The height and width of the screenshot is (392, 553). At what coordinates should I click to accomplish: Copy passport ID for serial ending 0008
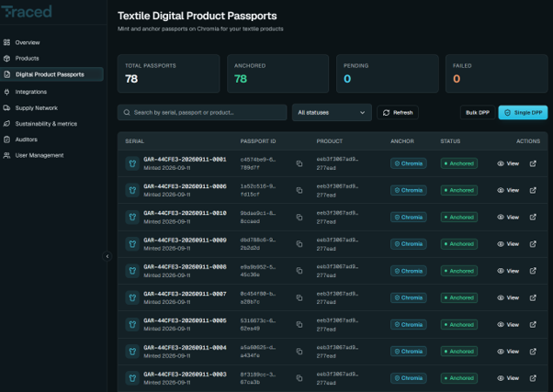point(299,271)
